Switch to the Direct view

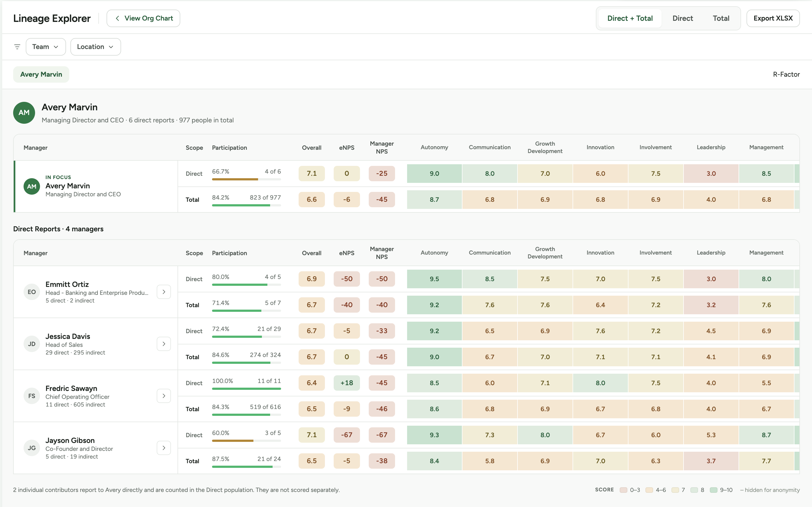682,18
